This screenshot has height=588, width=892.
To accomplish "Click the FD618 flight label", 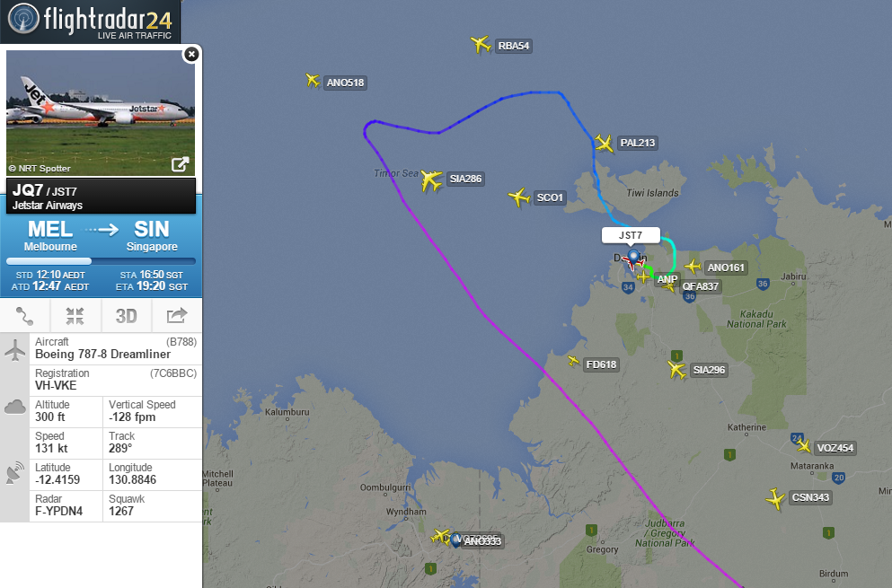I will [601, 364].
